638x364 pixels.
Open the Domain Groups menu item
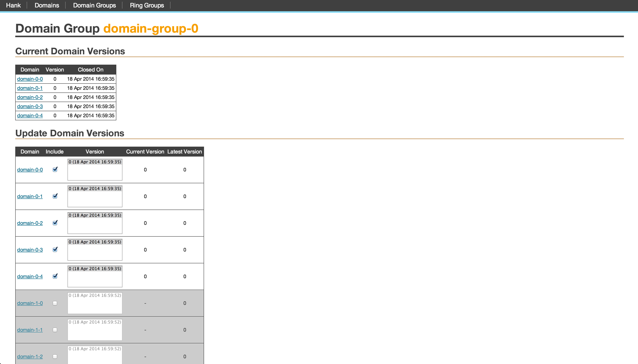pyautogui.click(x=94, y=5)
